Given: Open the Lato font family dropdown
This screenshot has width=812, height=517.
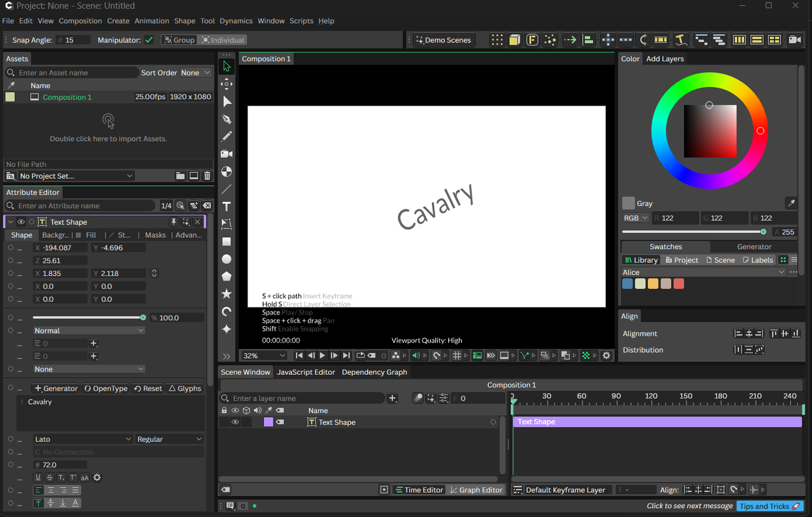Looking at the screenshot, I should click(x=83, y=439).
